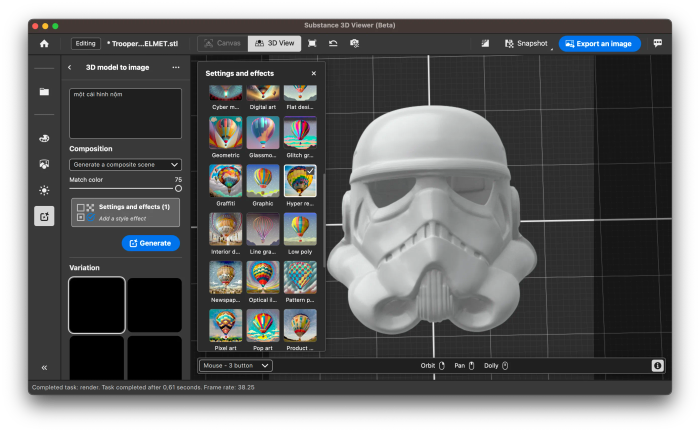Open the three-dot panel options menu
This screenshot has width=700, height=432.
(x=176, y=67)
